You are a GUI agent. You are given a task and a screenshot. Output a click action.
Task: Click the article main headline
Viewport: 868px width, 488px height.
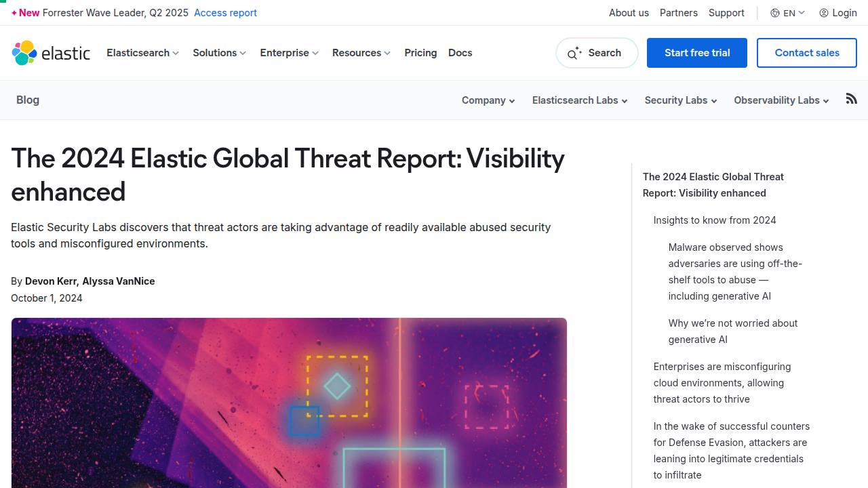tap(288, 175)
